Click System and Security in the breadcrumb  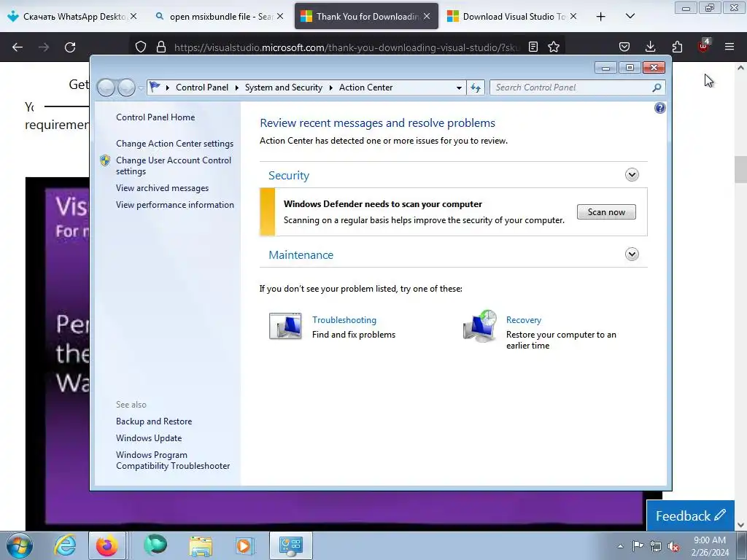point(284,87)
